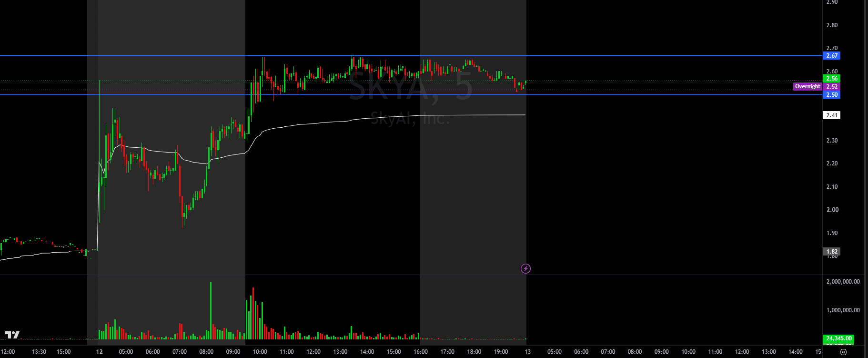Select the purple 2.52 price label
Viewport: 868px width, 358px height.
(x=832, y=87)
